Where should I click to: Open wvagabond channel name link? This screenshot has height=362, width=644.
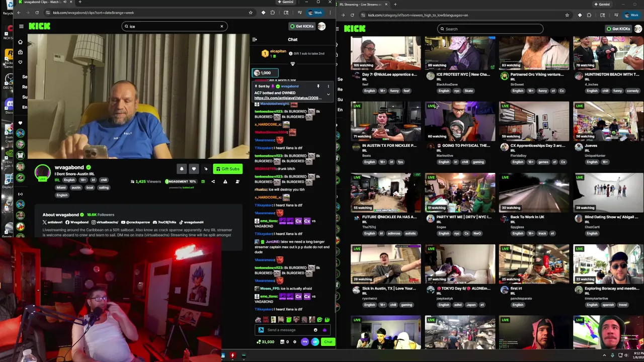[x=69, y=167]
